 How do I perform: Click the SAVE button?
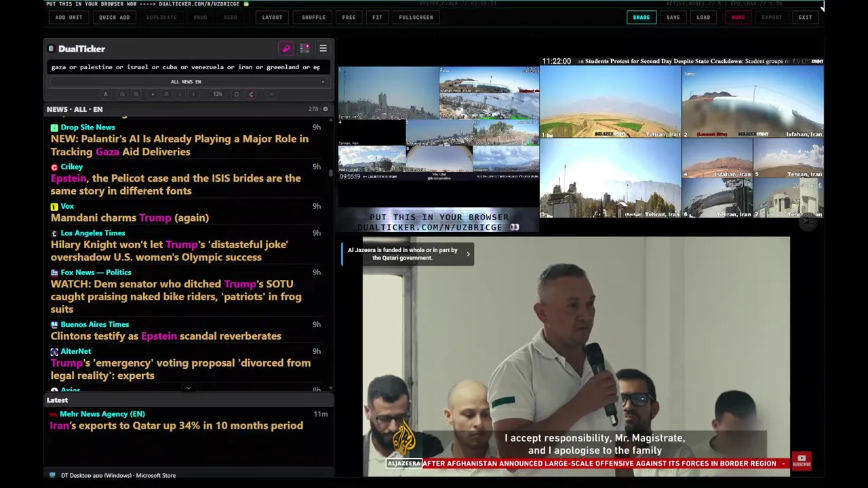(x=673, y=17)
